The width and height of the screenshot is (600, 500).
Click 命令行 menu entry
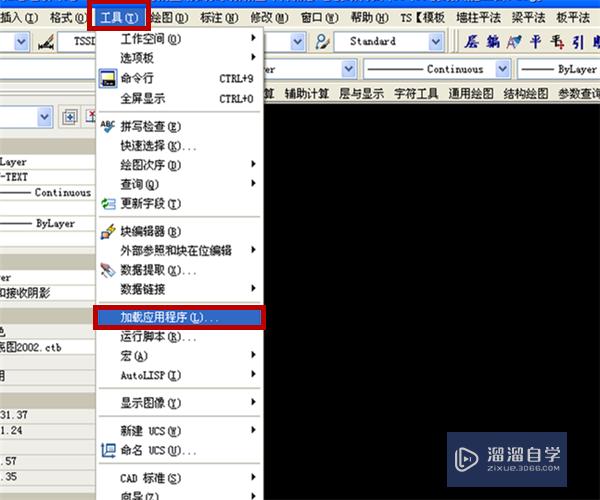[179, 78]
